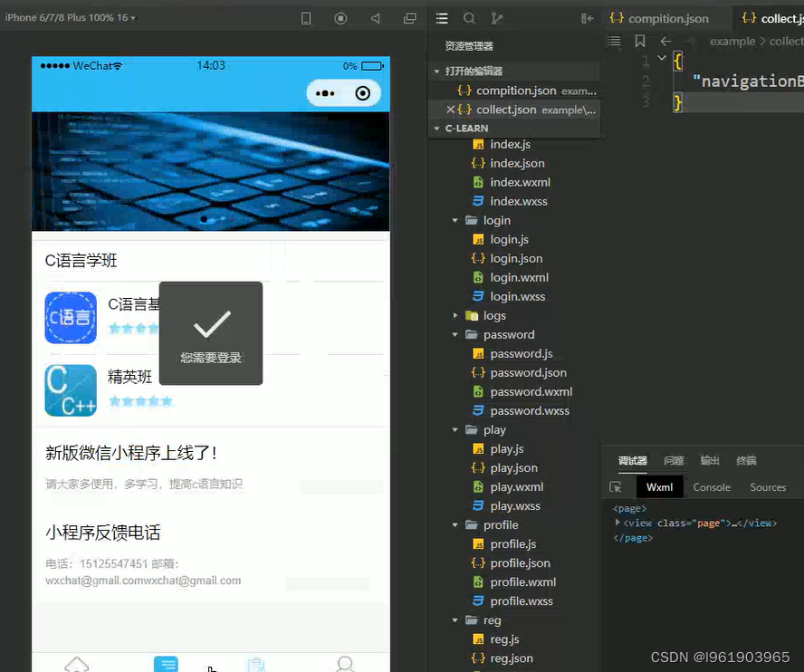This screenshot has height=672, width=804.
Task: Click the outline list icon in editor toolbar
Action: click(614, 41)
